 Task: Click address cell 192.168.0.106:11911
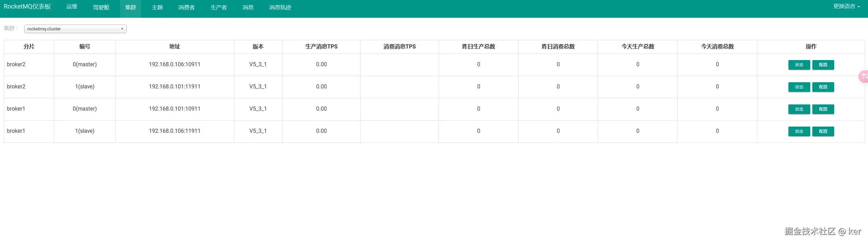coord(175,131)
